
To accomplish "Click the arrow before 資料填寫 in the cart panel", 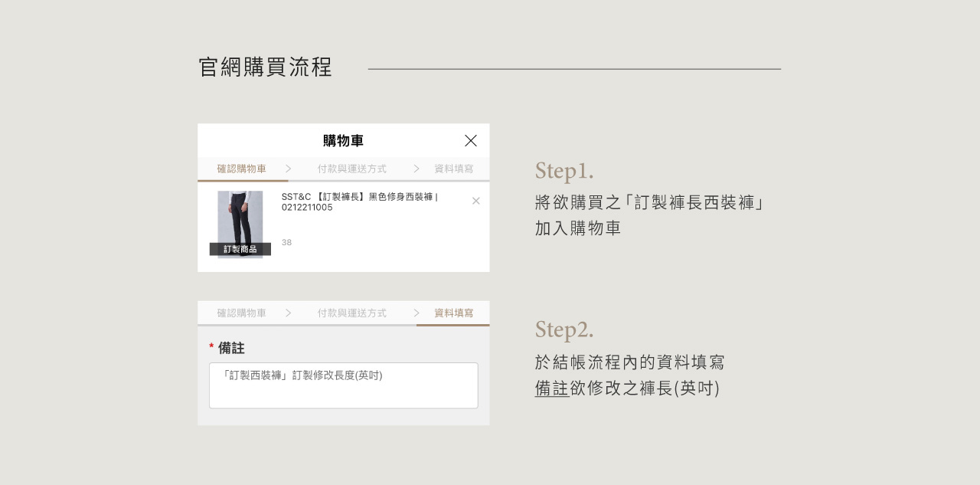I will click(416, 169).
